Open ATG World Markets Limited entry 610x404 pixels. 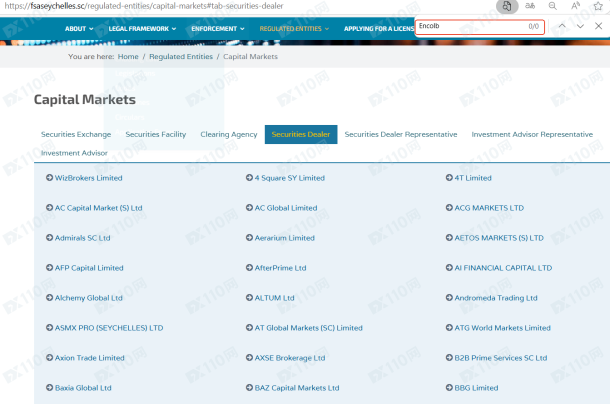point(502,328)
